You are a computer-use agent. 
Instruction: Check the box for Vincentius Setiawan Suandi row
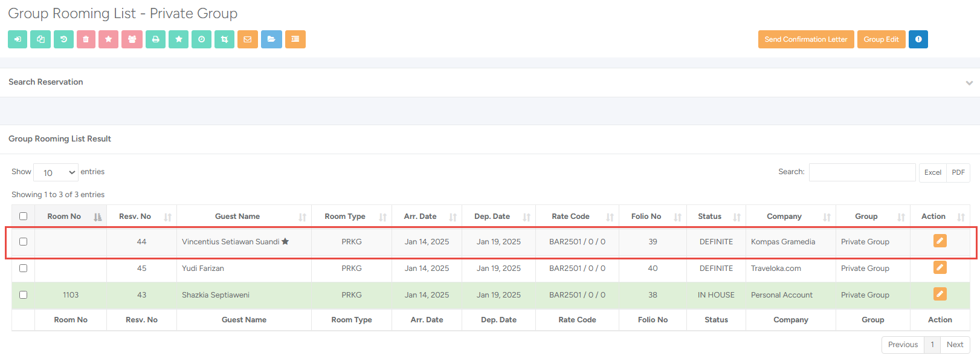[24, 242]
